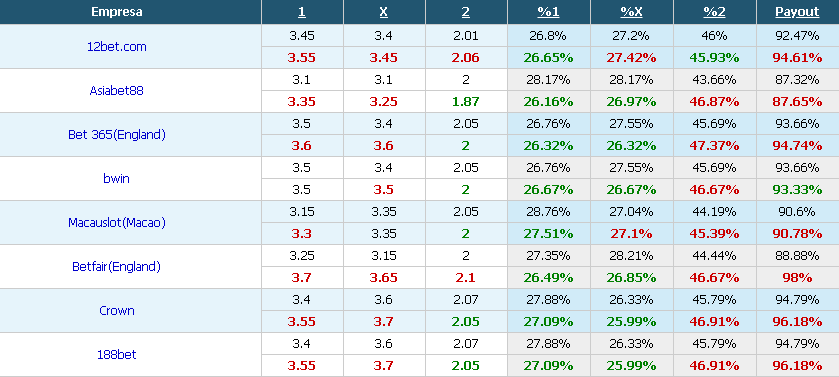This screenshot has height=377, width=839.
Task: Sort by the %2 column header
Action: pos(714,12)
